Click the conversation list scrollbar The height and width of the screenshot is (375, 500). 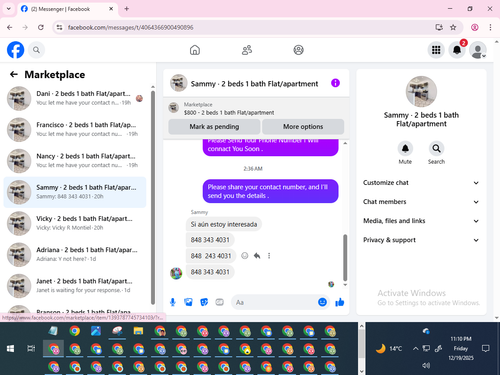[153, 197]
